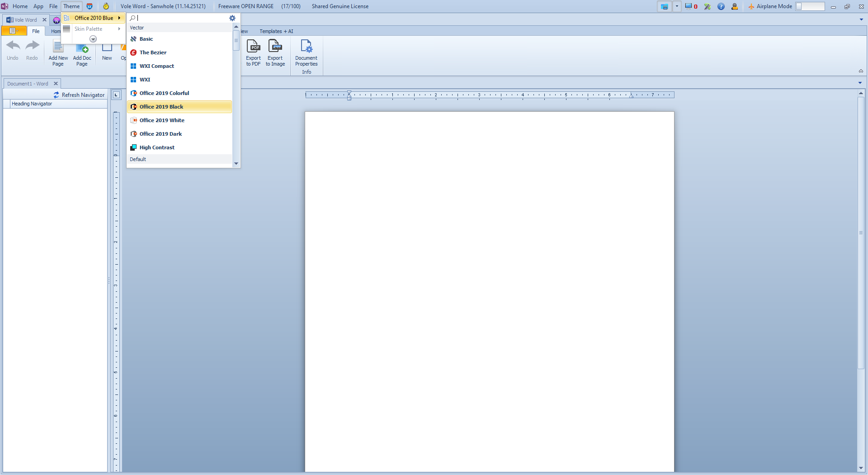The height and width of the screenshot is (475, 868).
Task: Expand the Theme menu's more options chevron
Action: pyautogui.click(x=93, y=39)
